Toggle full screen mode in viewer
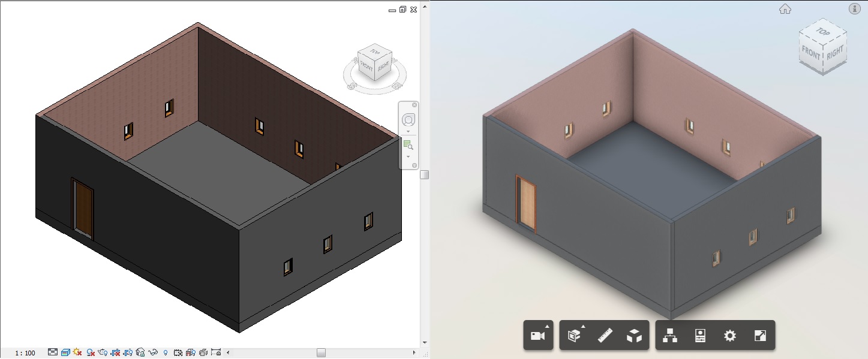 point(759,336)
